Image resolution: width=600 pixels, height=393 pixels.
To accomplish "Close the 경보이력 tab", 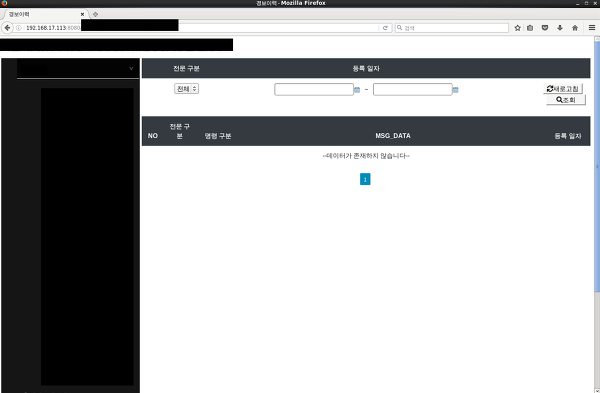I will [82, 14].
